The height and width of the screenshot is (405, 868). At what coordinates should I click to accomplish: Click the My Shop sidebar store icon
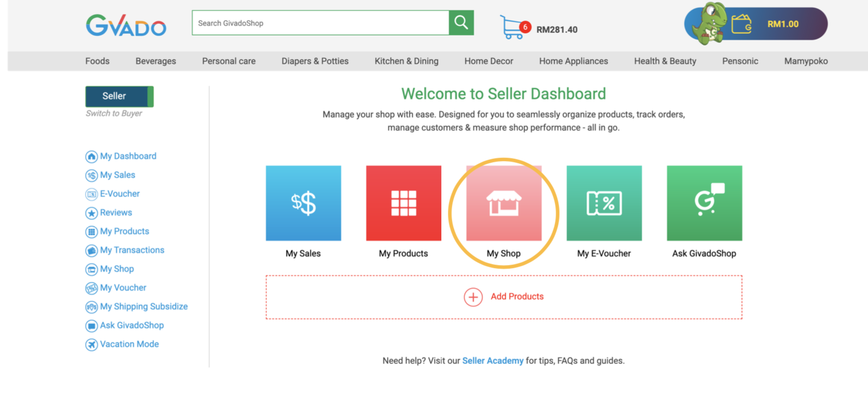tap(92, 270)
